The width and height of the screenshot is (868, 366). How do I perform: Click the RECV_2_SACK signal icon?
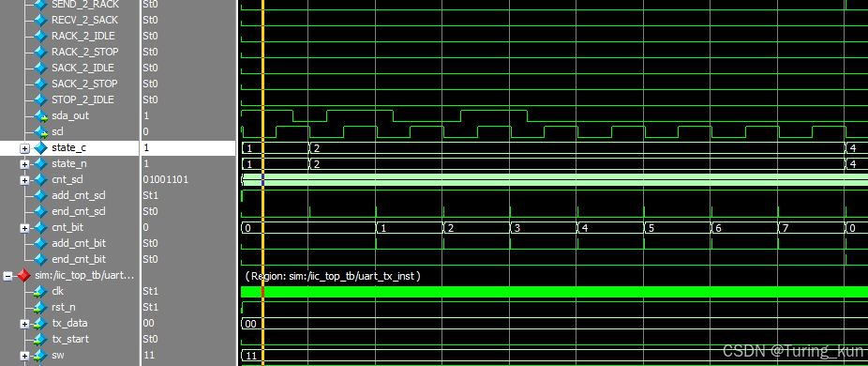[x=40, y=20]
